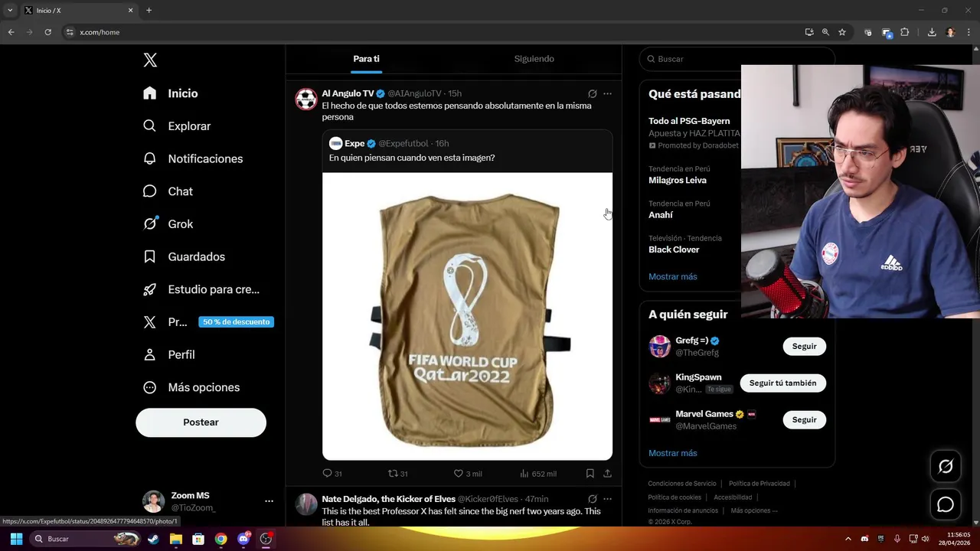Open Steam from the taskbar
The height and width of the screenshot is (551, 980).
153,539
